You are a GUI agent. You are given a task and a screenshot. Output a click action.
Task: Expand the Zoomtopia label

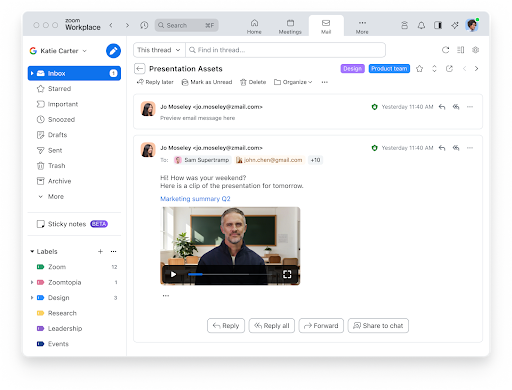32,282
